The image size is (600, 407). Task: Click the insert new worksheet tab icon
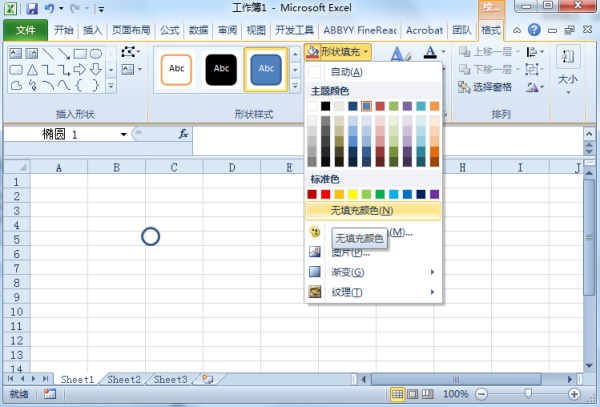[207, 379]
